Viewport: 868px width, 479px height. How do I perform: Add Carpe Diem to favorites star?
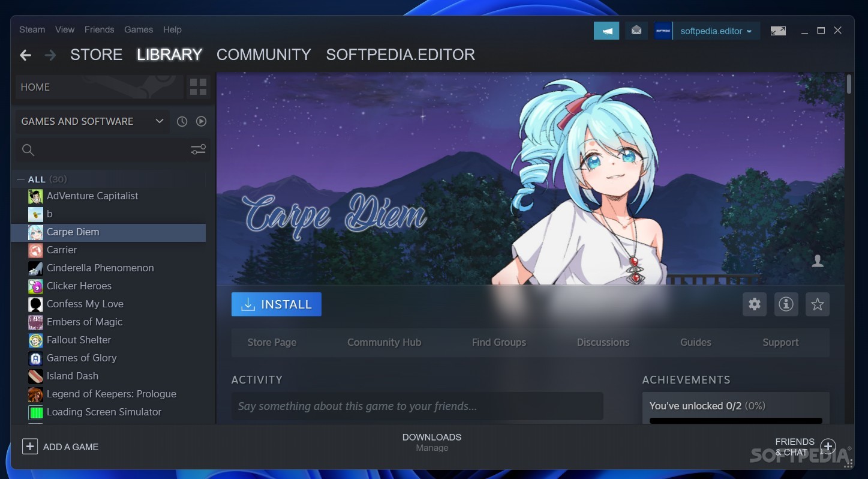[x=817, y=304]
